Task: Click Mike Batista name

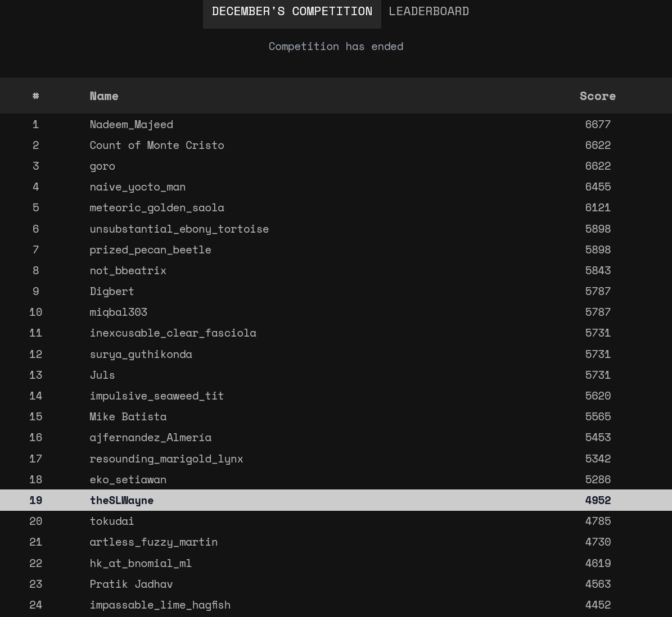Action: click(128, 416)
